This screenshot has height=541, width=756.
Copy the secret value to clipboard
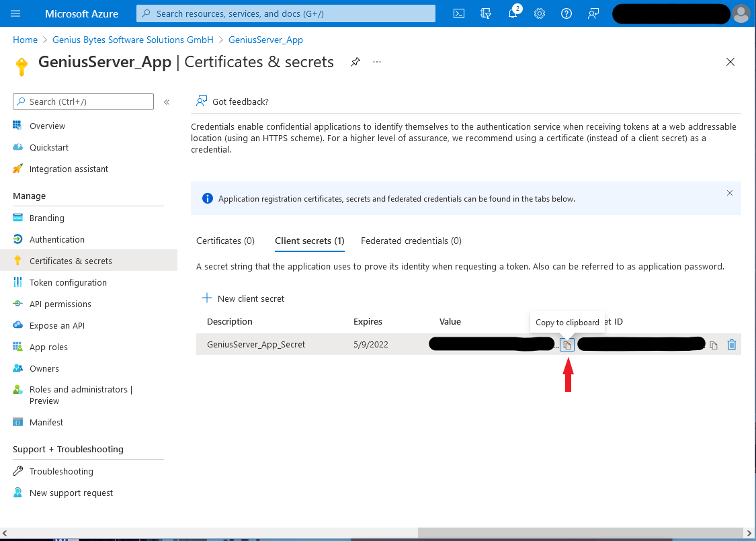(x=567, y=345)
